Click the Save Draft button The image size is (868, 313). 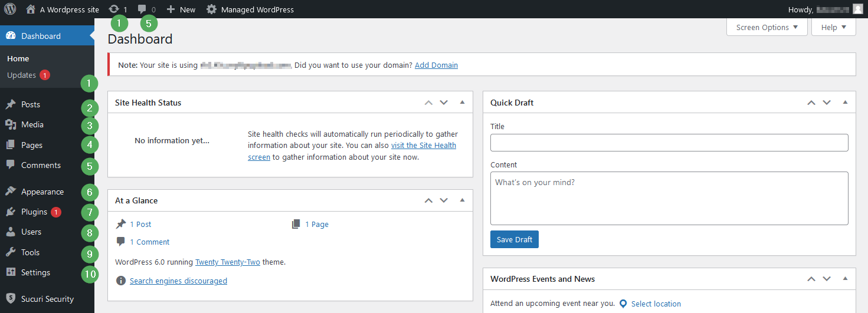click(515, 239)
